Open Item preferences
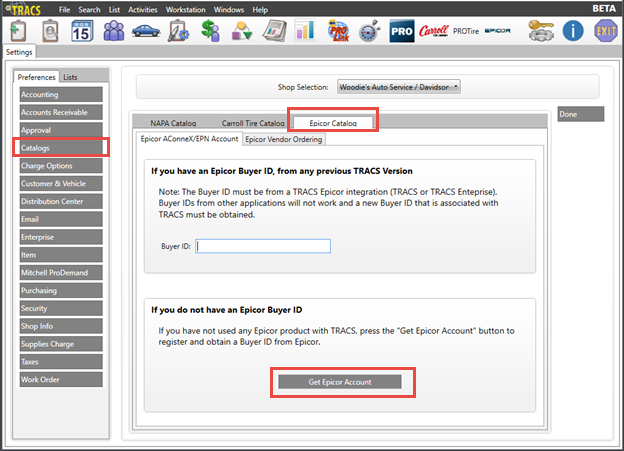Screen dimensions: 624x451 61,255
